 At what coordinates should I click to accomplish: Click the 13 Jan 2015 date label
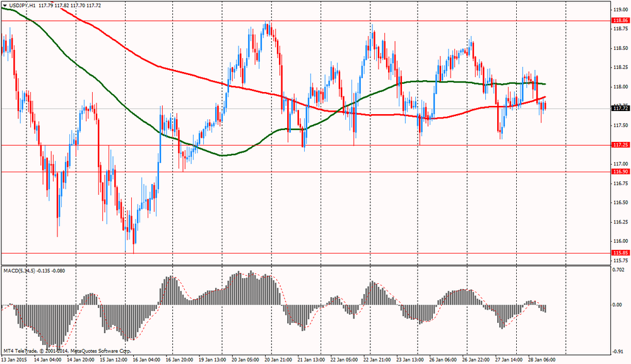[15, 360]
